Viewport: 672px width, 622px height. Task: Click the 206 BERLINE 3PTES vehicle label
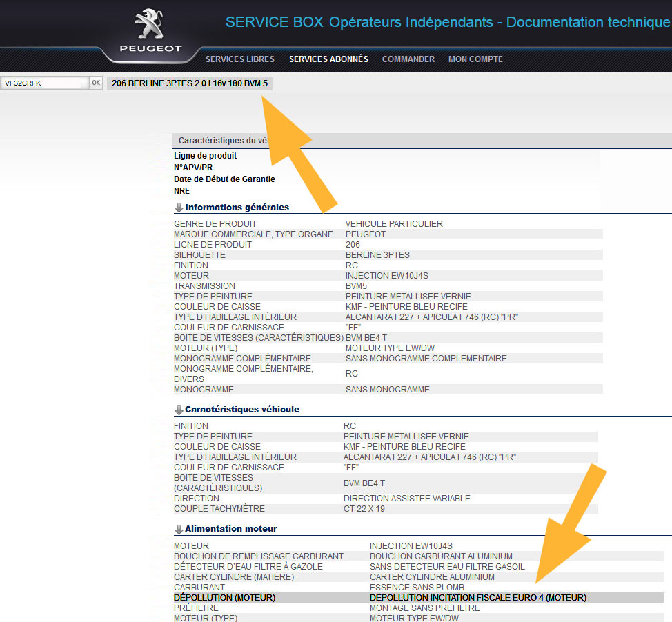(x=189, y=83)
